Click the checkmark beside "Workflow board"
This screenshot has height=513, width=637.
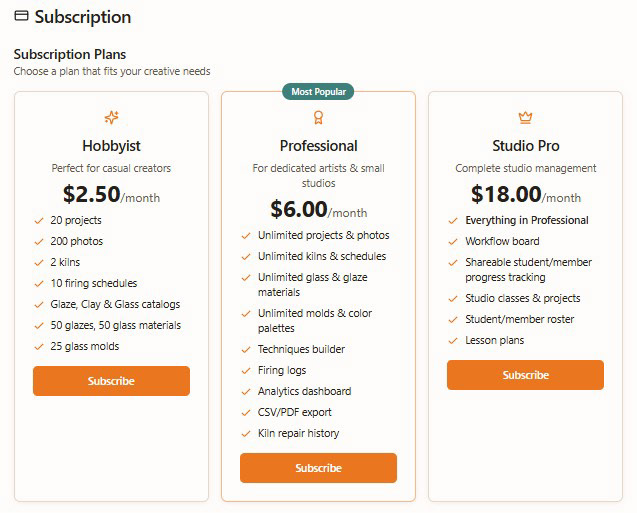coord(453,241)
